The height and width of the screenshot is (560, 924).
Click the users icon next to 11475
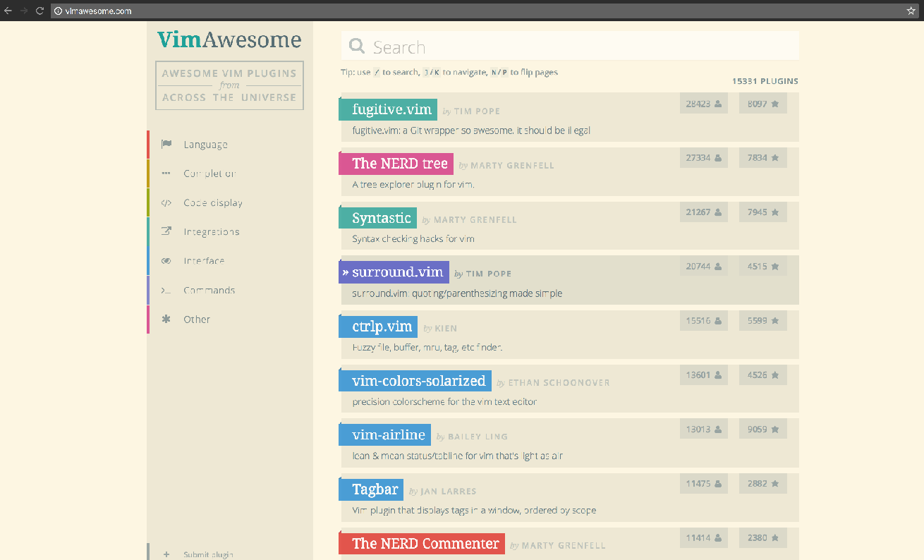coord(718,484)
